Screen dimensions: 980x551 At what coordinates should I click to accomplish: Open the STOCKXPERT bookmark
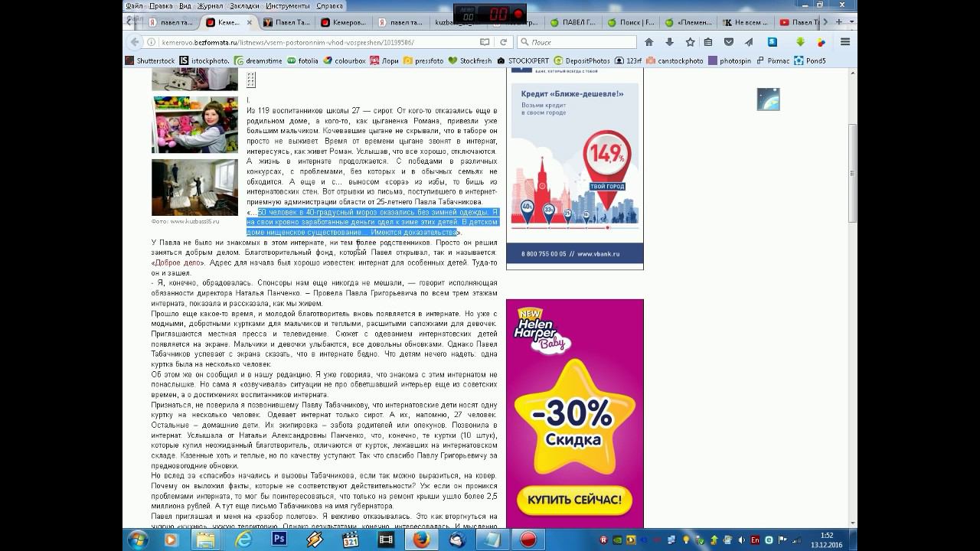click(523, 60)
